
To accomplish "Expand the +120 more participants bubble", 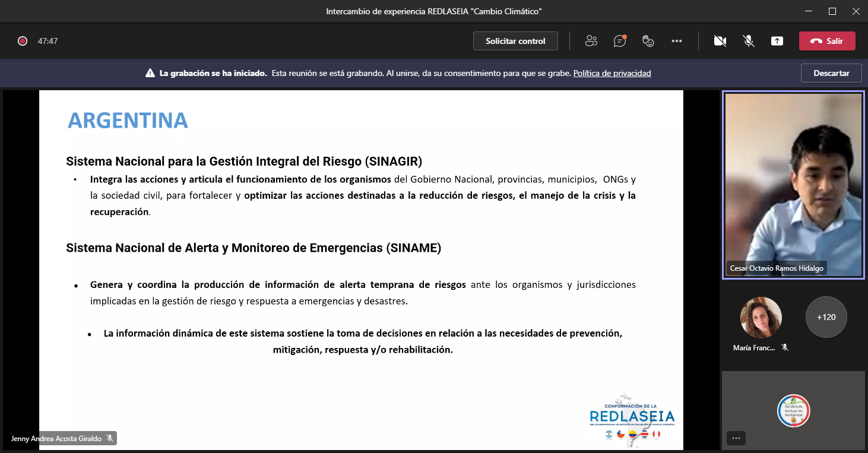I will coord(826,317).
